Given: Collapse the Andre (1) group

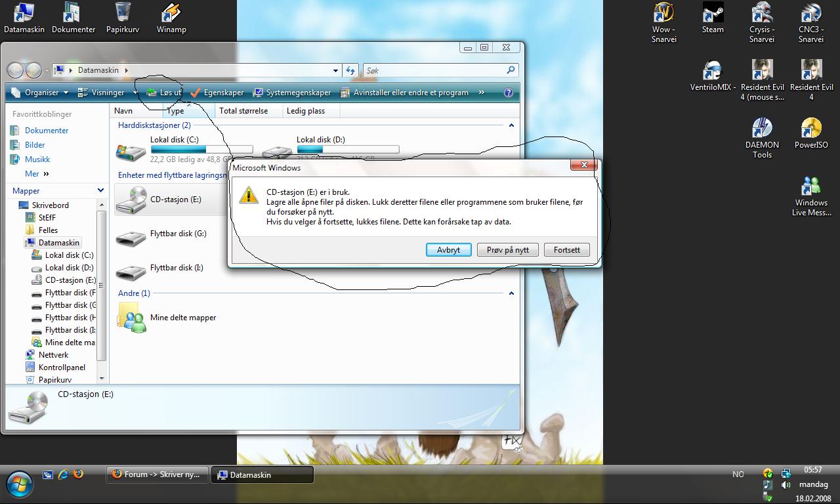Looking at the screenshot, I should click(511, 293).
